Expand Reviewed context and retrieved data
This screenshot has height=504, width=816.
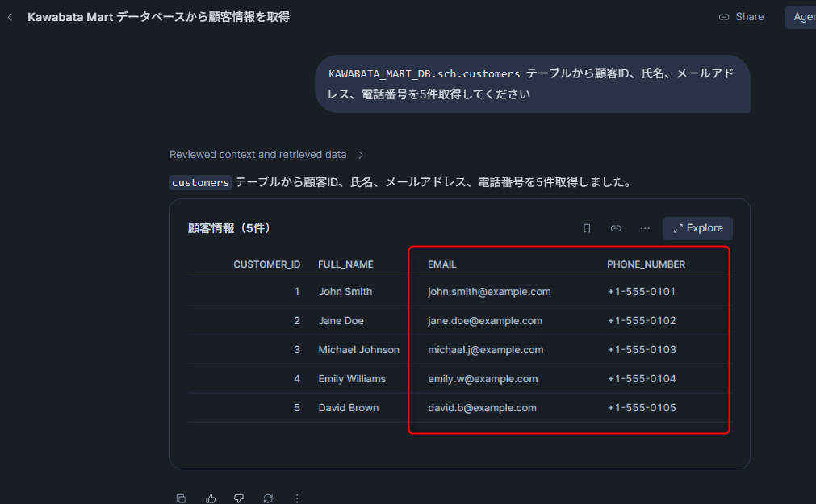(266, 155)
